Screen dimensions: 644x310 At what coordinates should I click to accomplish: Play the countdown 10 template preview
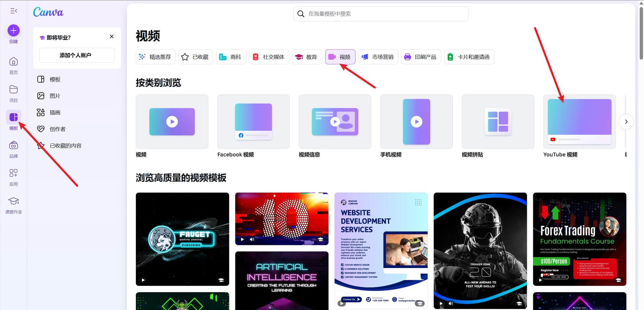click(242, 239)
